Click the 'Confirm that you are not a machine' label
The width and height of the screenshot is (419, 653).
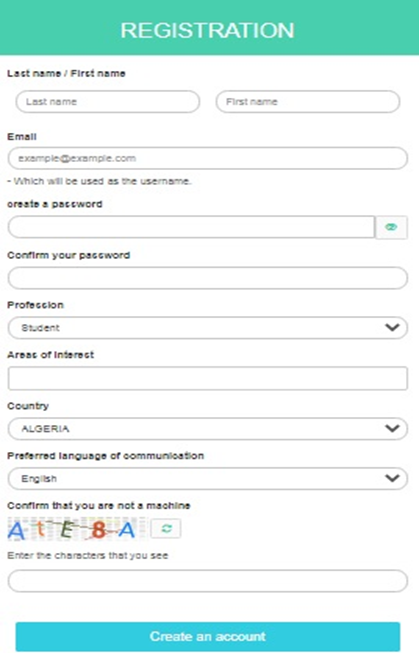coord(99,506)
